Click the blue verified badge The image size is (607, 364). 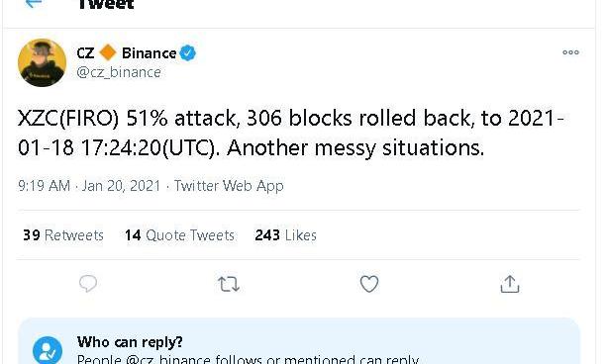point(187,53)
